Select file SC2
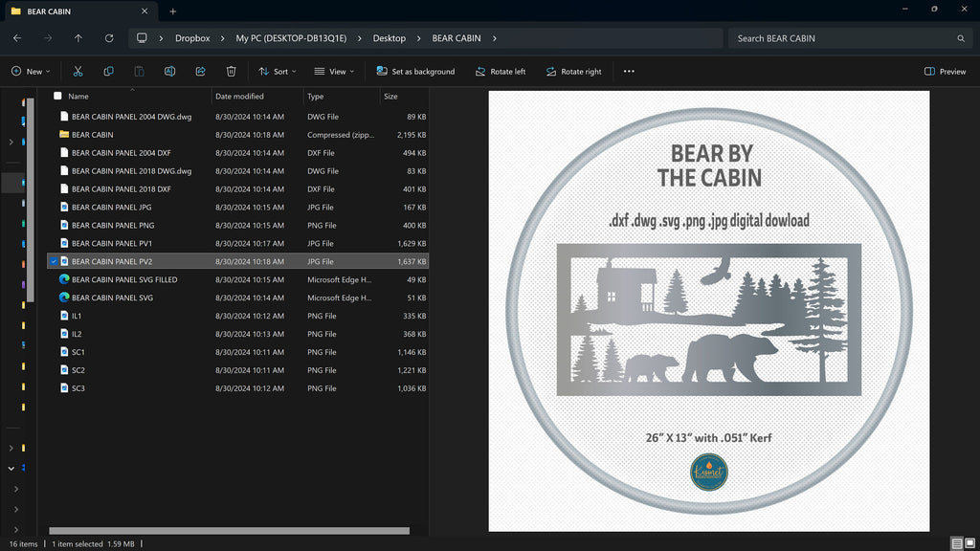This screenshot has height=551, width=980. 237,370
